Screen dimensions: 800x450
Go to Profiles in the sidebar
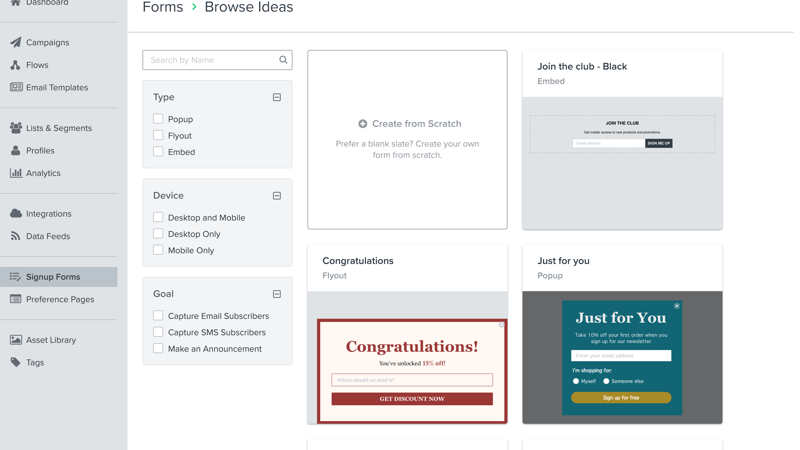40,151
